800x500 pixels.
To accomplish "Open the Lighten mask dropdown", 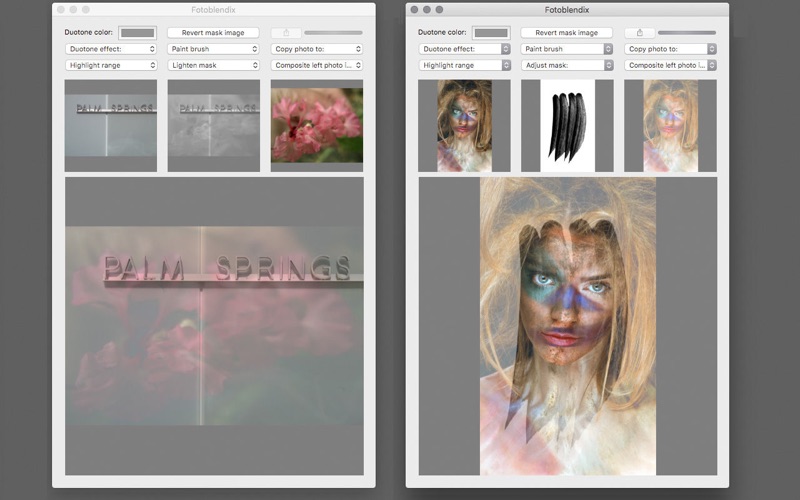I will pos(213,65).
